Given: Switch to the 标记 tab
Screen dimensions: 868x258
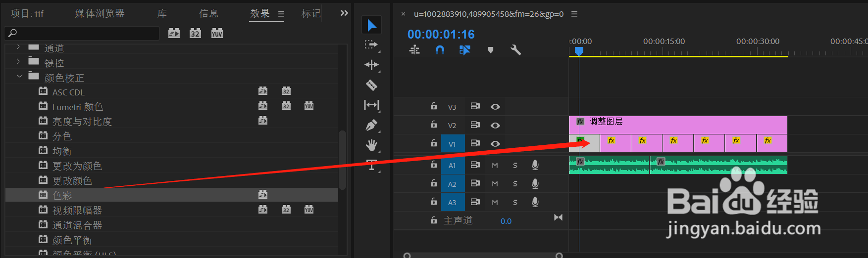Looking at the screenshot, I should coord(311,13).
